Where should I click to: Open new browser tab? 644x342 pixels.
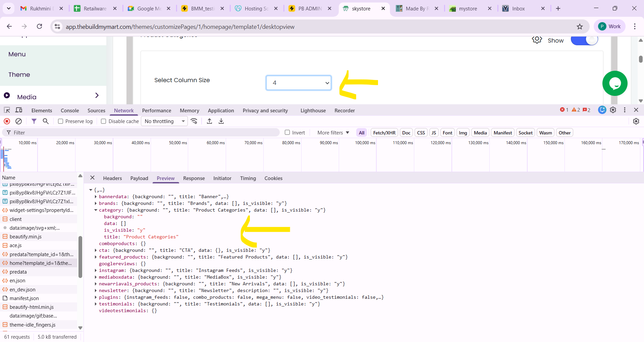click(558, 8)
